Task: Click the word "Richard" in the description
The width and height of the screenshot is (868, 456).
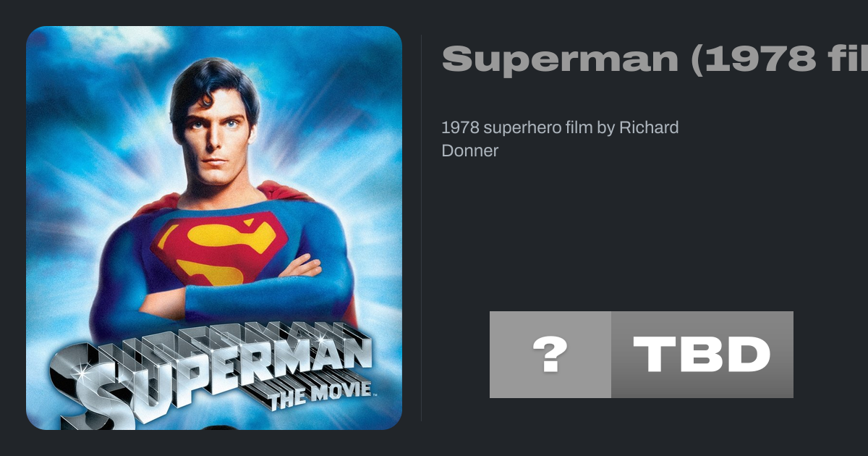Action: [649, 128]
